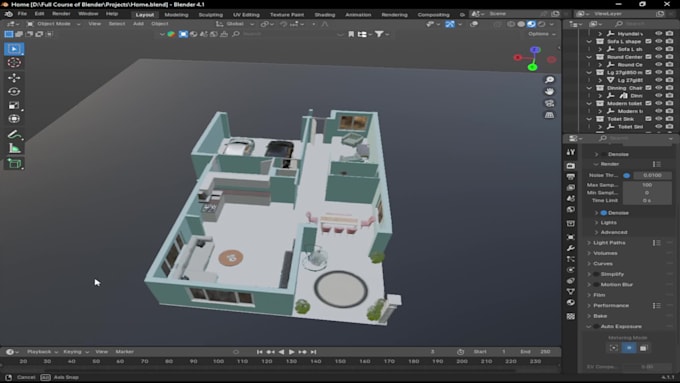Click the viewport pan hand icon
The height and width of the screenshot is (383, 680).
coord(549,92)
